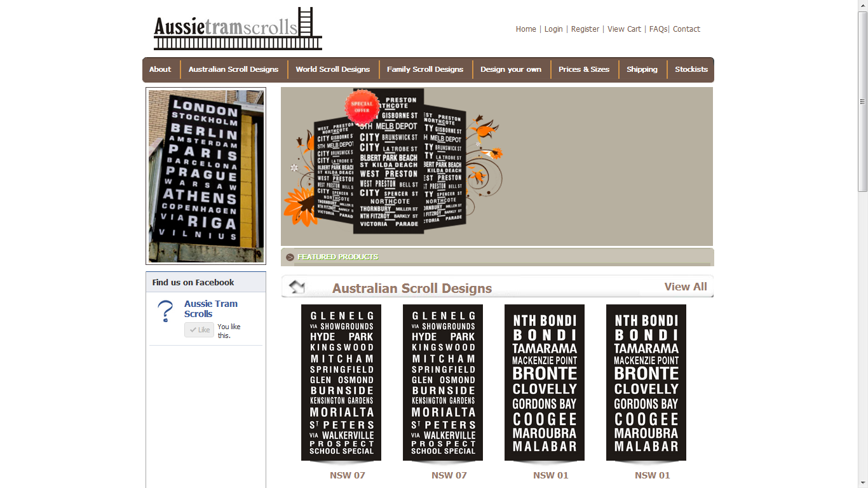Click the world cities scroll photo in the sidebar
Viewport: 868px width, 488px height.
tap(206, 176)
